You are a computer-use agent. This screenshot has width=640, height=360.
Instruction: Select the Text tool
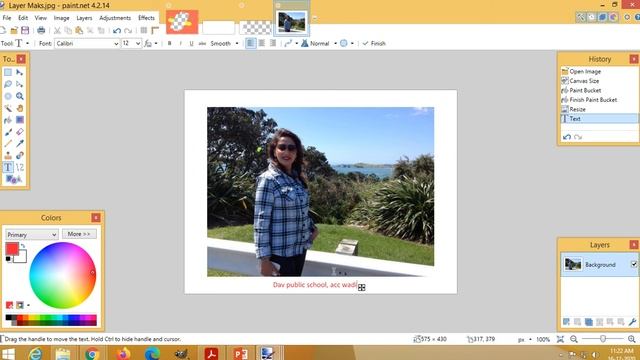tap(8, 167)
